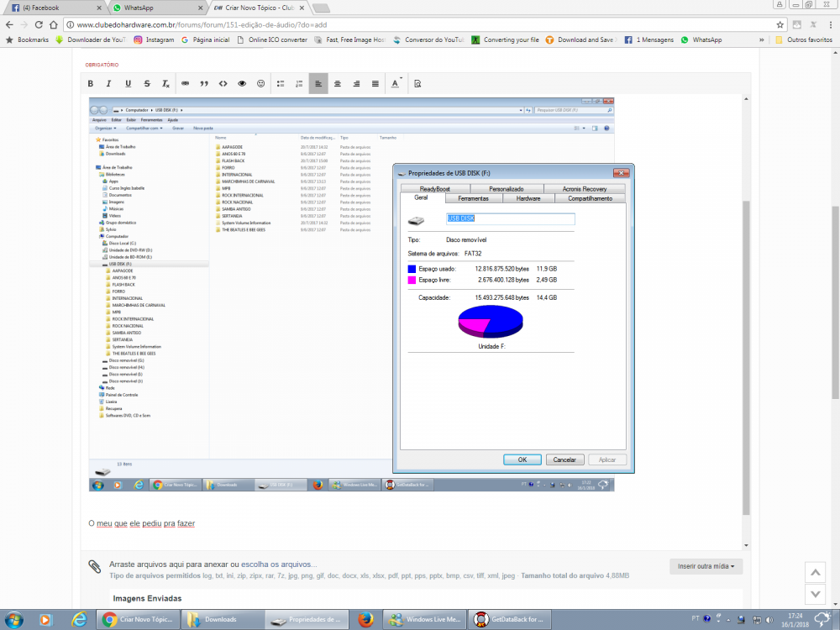The height and width of the screenshot is (630, 840).
Task: Insert a link with the link icon
Action: point(185,84)
